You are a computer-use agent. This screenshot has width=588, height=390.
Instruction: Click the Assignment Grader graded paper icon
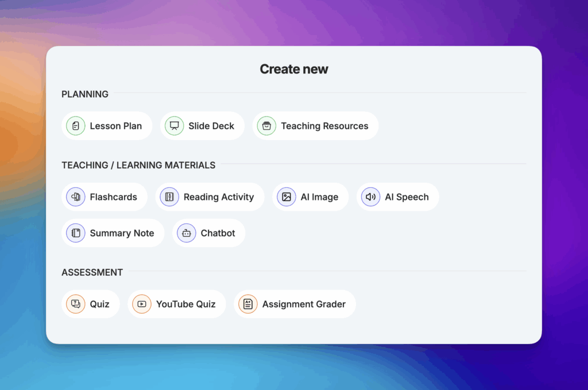click(x=247, y=304)
